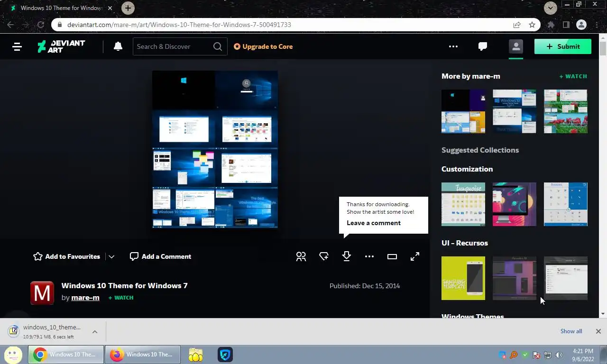Open the white phone on lime-green thumbnail
The image size is (607, 364).
(x=463, y=278)
